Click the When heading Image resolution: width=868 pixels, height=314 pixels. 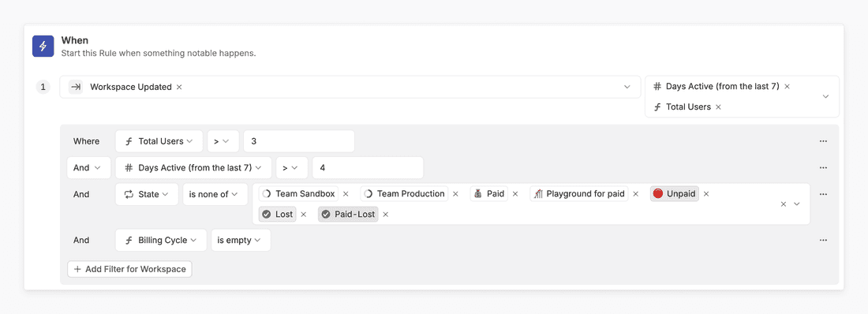(75, 40)
